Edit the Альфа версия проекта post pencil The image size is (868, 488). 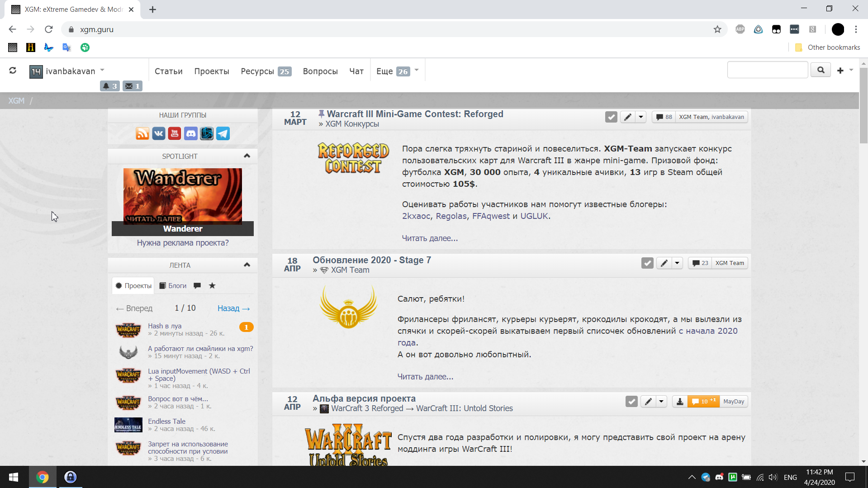tap(648, 402)
